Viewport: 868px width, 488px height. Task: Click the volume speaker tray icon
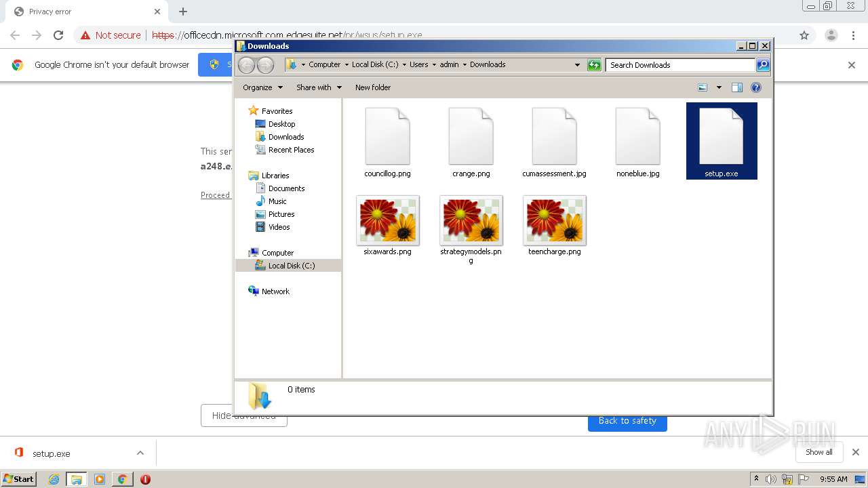click(771, 479)
